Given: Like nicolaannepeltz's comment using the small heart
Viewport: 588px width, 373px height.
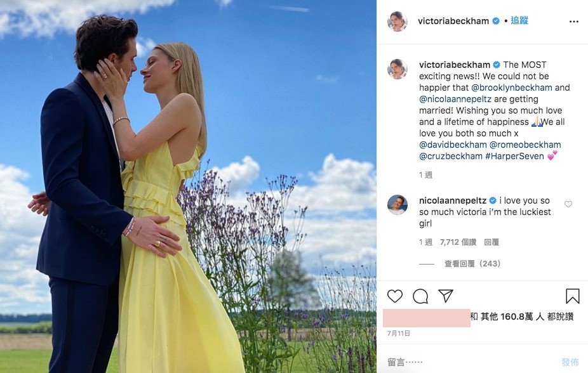Looking at the screenshot, I should 568,204.
